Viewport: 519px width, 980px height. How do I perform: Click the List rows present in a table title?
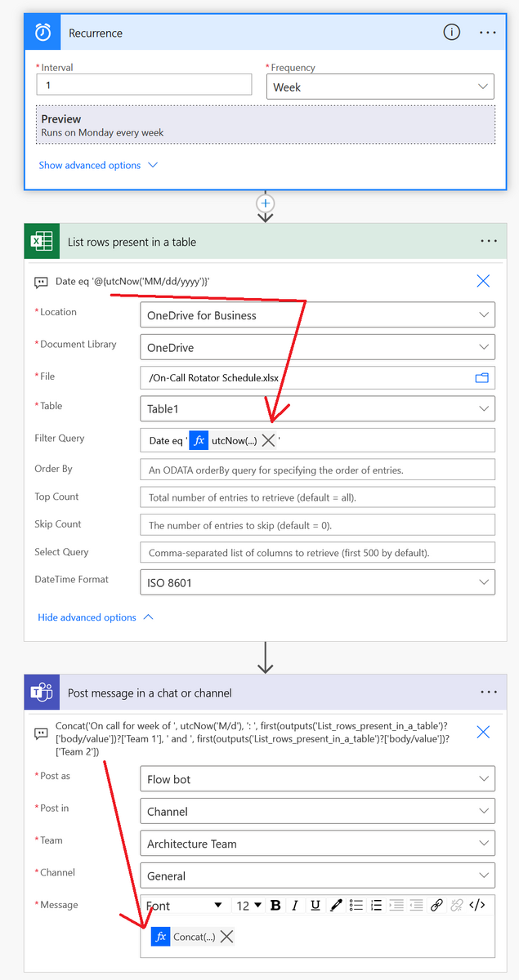(x=132, y=242)
